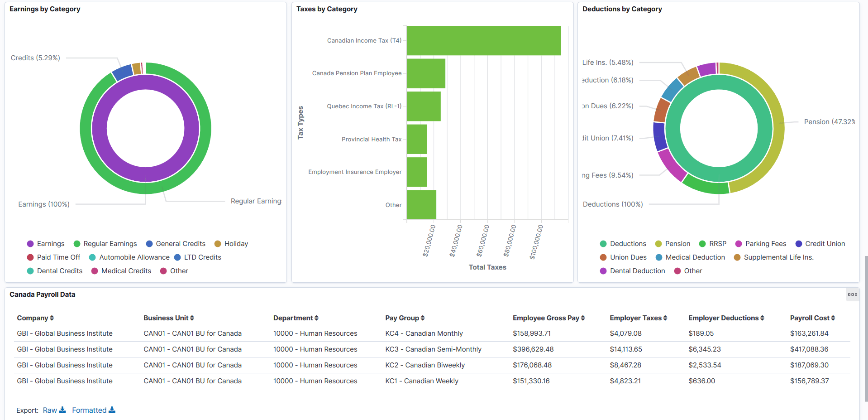This screenshot has height=420, width=868.
Task: Open the Formatted export link
Action: pos(89,410)
